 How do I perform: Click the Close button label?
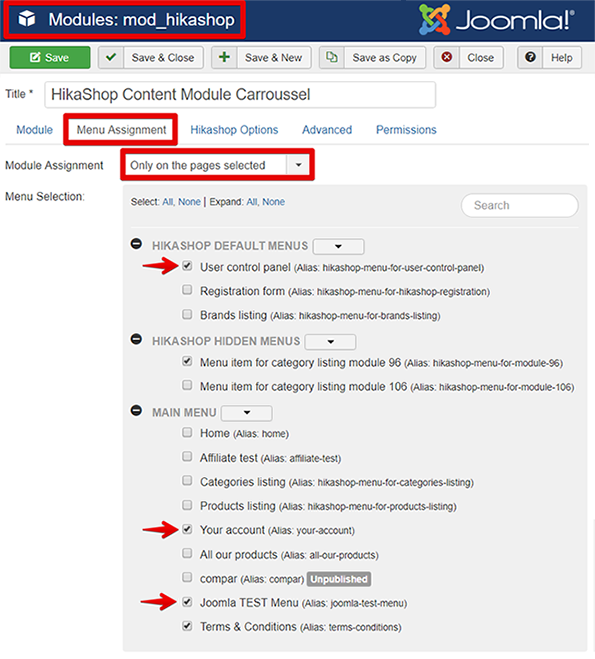point(481,58)
